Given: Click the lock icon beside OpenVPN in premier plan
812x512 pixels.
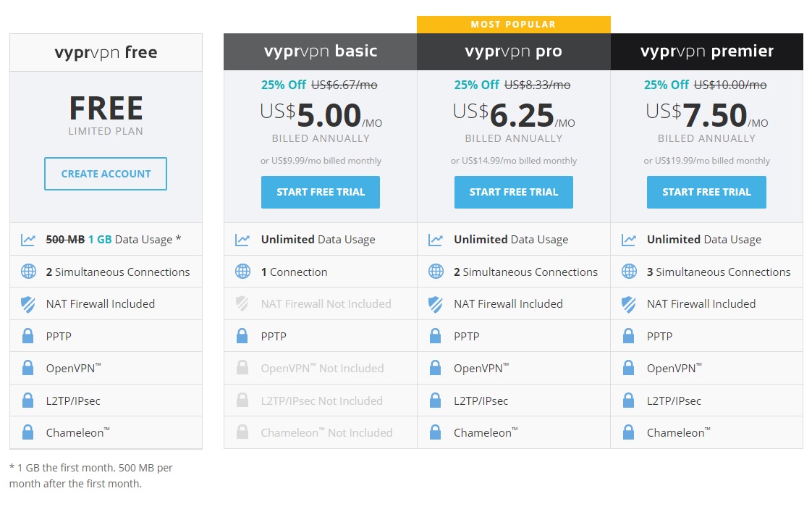Looking at the screenshot, I should 628,368.
